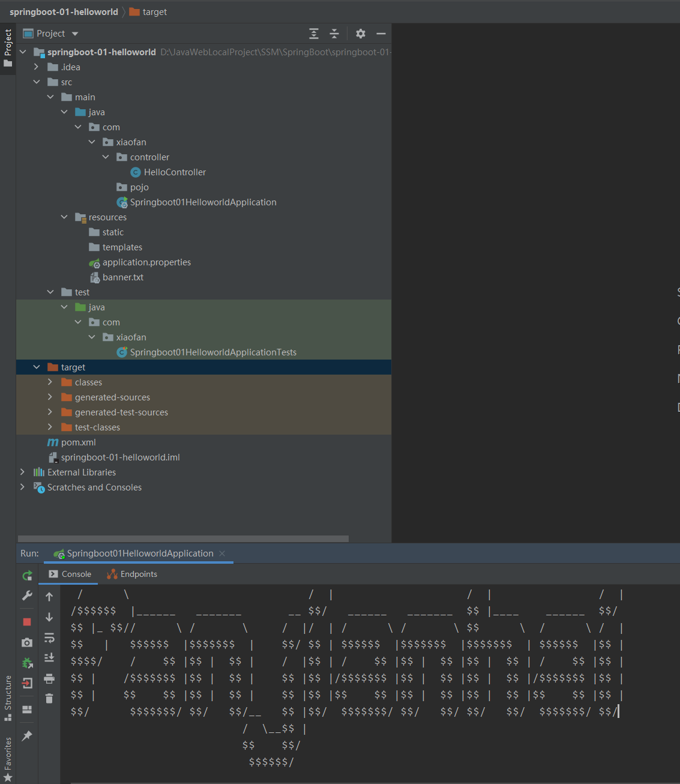Open Project view dropdown arrow

[x=75, y=34]
